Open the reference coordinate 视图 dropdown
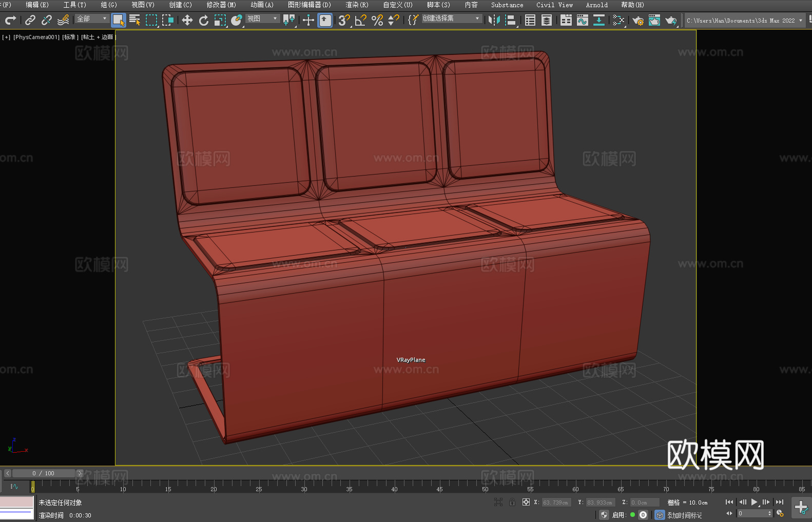 (262, 18)
